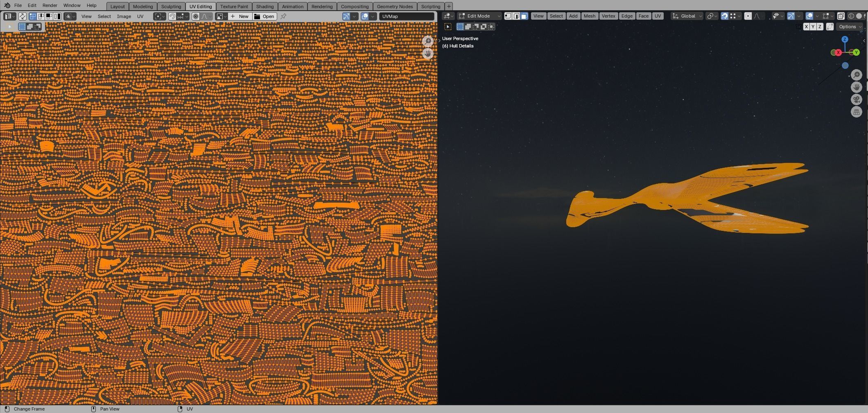Click Z axis on the navigation gizmo
868x413 pixels.
tap(845, 39)
